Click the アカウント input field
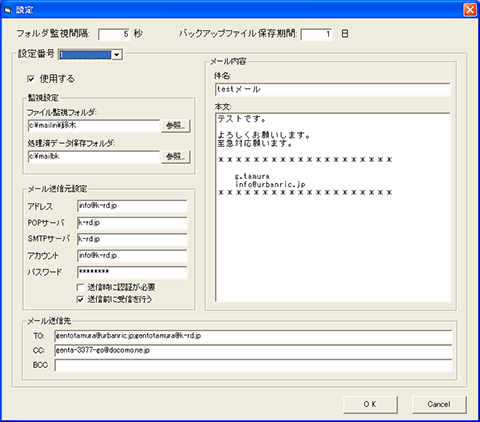The height and width of the screenshot is (422, 480). [x=132, y=256]
